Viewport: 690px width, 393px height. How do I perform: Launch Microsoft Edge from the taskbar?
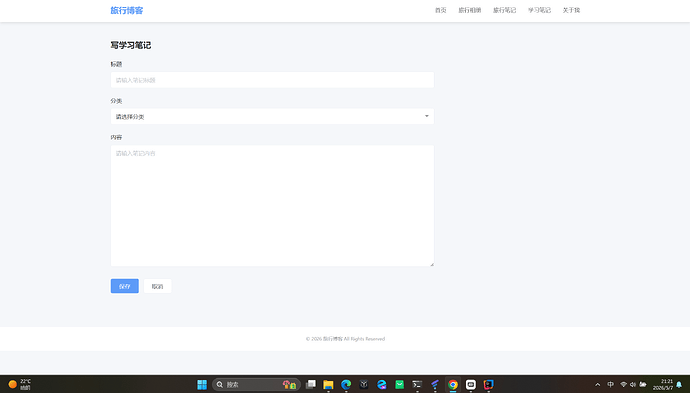pyautogui.click(x=346, y=384)
